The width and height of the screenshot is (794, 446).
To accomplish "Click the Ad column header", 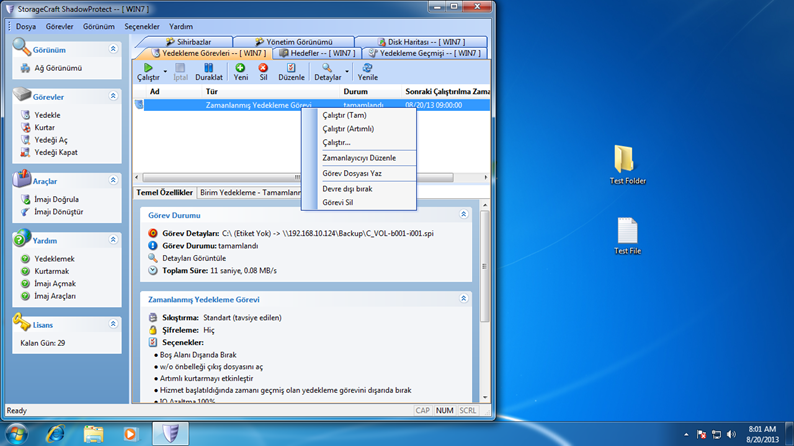I will click(172, 92).
